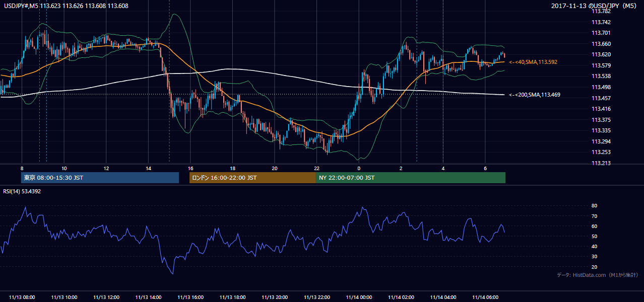Click the 113.782 price axis label
The image size is (644, 302).
[601, 11]
